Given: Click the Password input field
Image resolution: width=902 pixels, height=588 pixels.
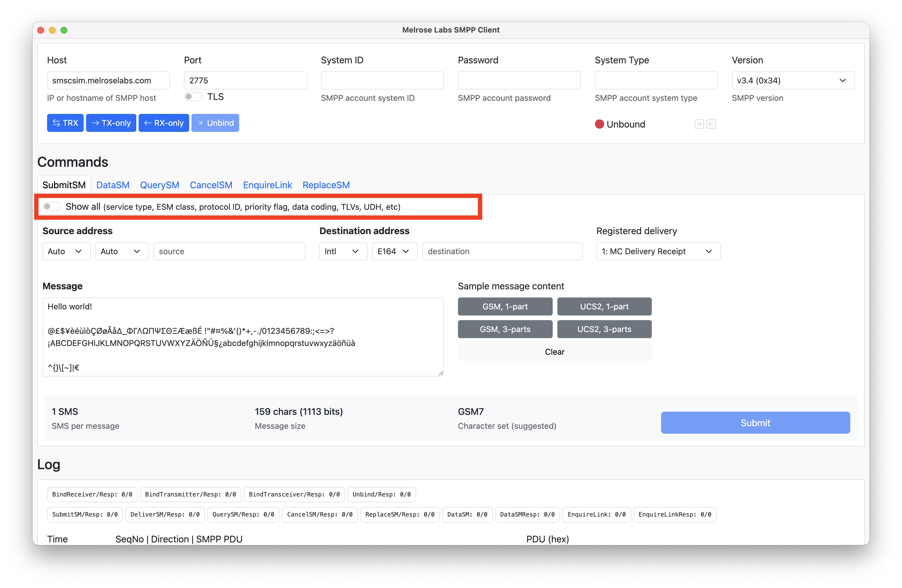Looking at the screenshot, I should pyautogui.click(x=519, y=80).
